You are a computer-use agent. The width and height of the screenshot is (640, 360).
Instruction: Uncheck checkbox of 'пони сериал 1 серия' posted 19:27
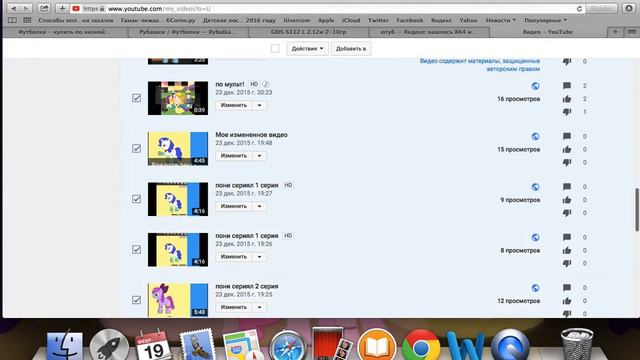(x=136, y=199)
